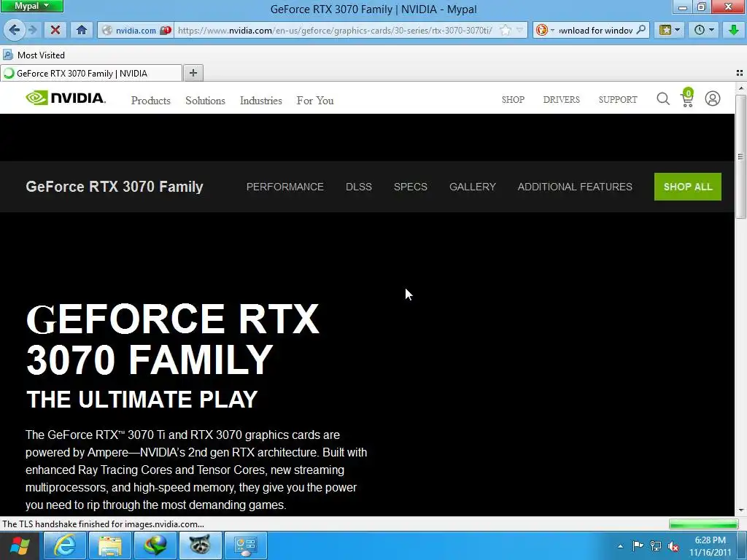Viewport: 747px width, 560px height.
Task: Open the Industries menu
Action: pyautogui.click(x=261, y=101)
